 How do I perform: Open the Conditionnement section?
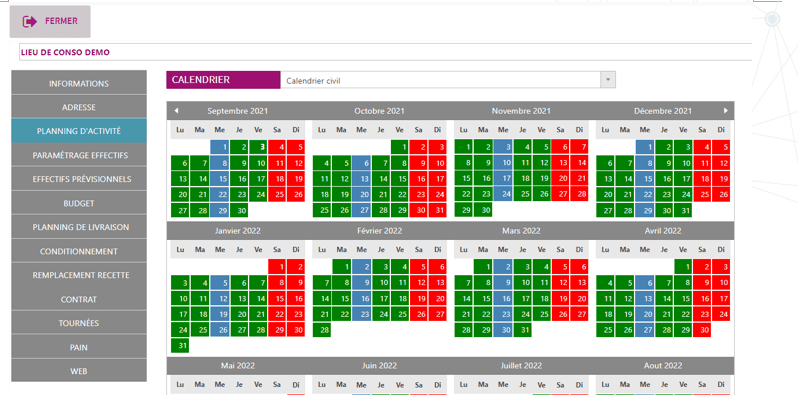click(79, 251)
